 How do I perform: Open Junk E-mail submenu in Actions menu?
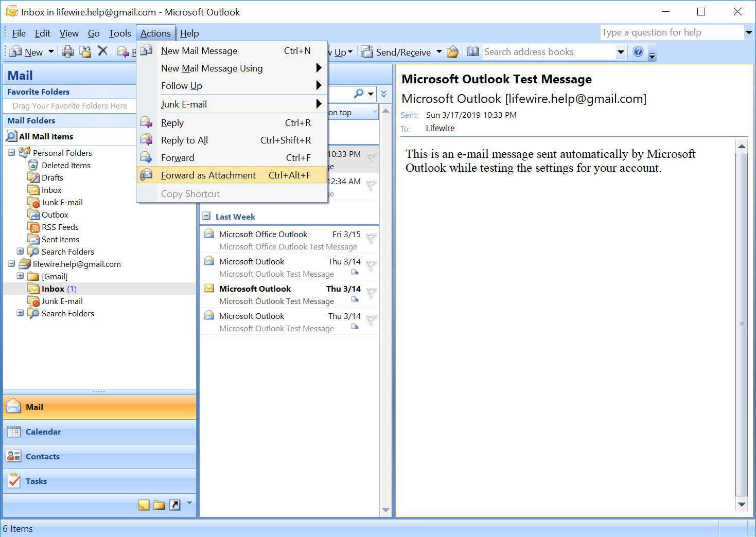click(232, 104)
